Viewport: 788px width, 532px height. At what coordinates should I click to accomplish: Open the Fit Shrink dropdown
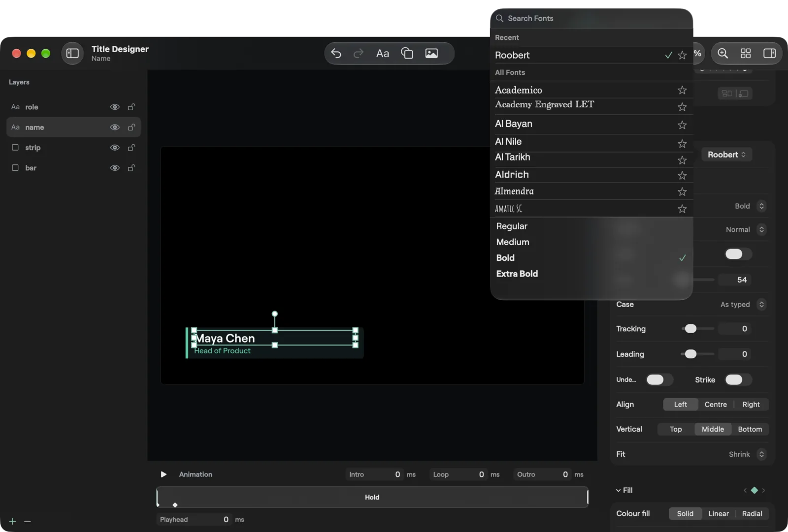tap(747, 454)
